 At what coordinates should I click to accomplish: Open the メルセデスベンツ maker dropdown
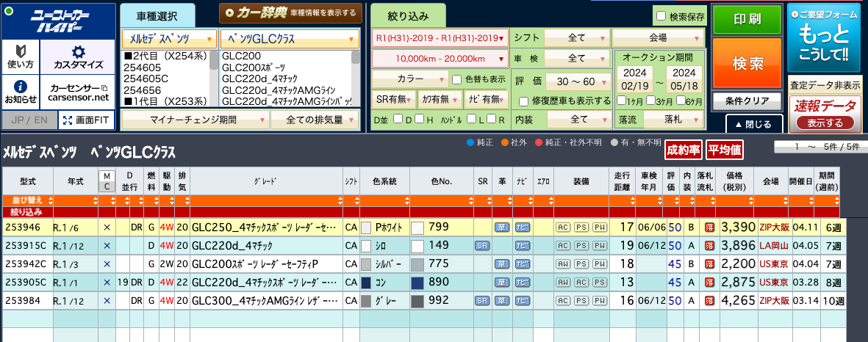[x=169, y=38]
